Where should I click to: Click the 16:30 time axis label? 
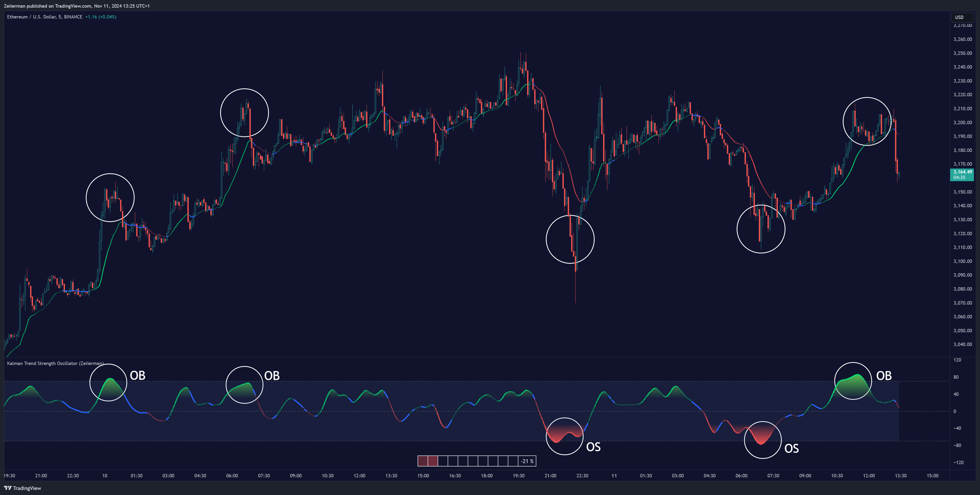(455, 475)
